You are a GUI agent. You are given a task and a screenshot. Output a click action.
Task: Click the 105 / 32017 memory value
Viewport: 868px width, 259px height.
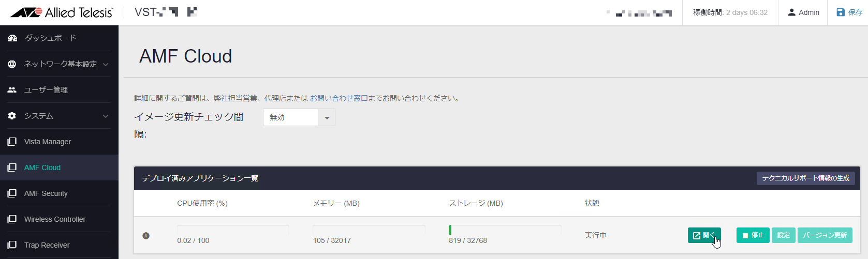[x=332, y=240]
